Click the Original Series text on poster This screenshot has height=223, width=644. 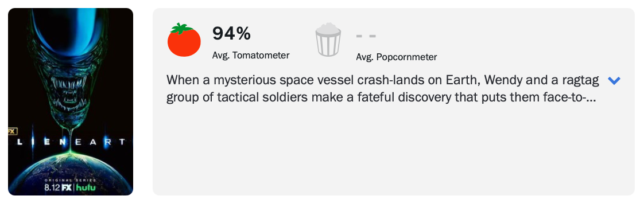[x=70, y=181]
